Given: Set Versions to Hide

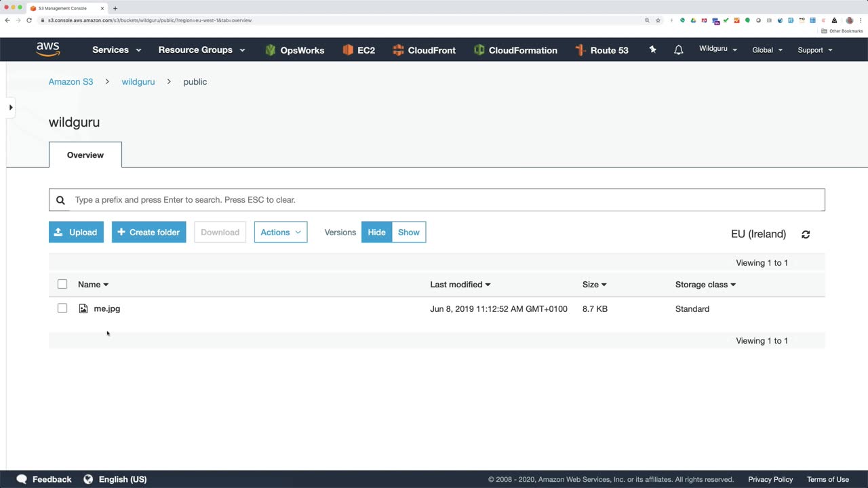Looking at the screenshot, I should (x=376, y=232).
